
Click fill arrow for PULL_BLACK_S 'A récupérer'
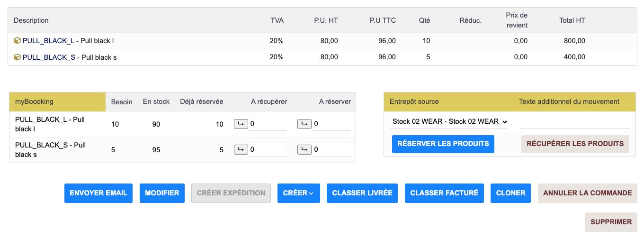[241, 150]
